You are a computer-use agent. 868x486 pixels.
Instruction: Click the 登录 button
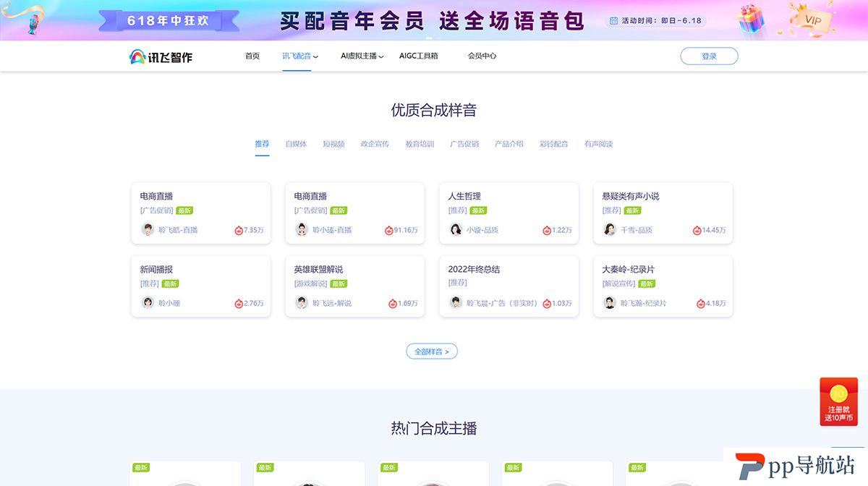pyautogui.click(x=709, y=56)
